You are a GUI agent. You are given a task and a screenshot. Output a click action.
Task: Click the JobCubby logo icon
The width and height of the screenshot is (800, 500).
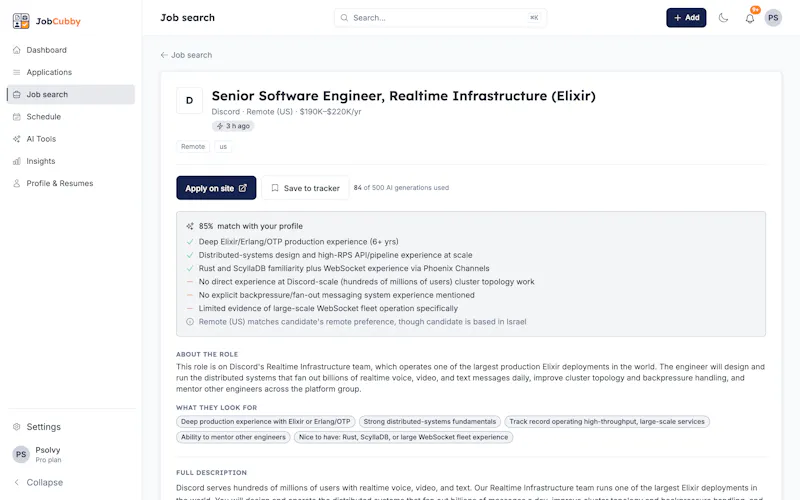click(21, 21)
